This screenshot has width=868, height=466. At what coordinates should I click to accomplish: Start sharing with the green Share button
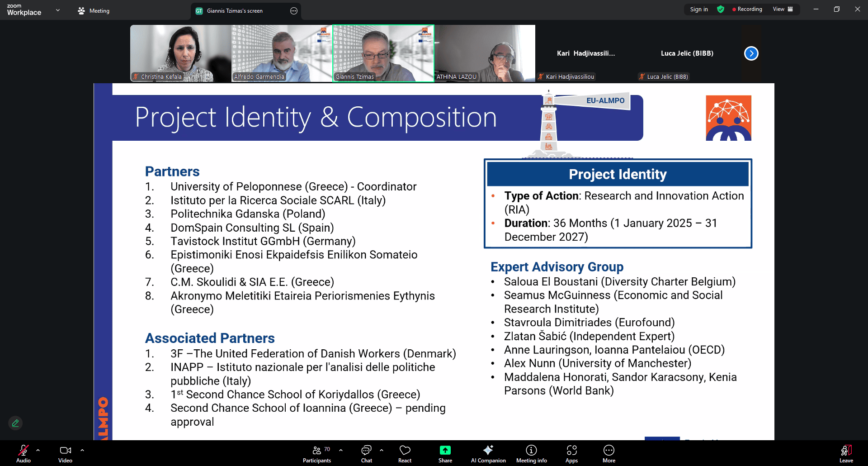(x=445, y=453)
